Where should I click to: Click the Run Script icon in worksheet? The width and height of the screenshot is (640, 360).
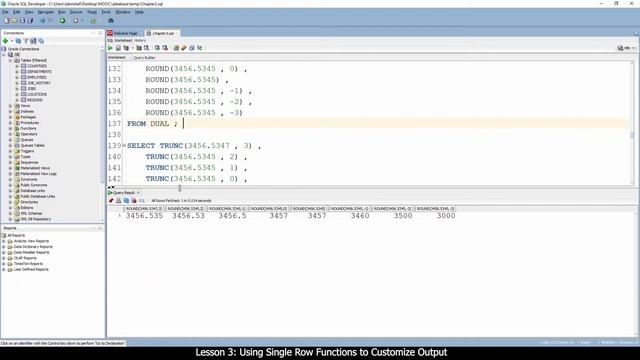[118, 48]
